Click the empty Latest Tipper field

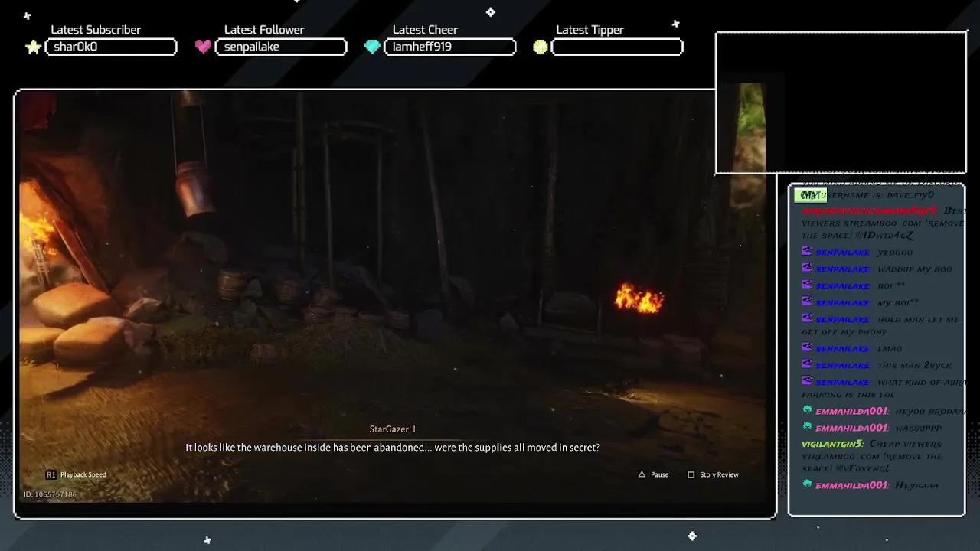point(617,47)
